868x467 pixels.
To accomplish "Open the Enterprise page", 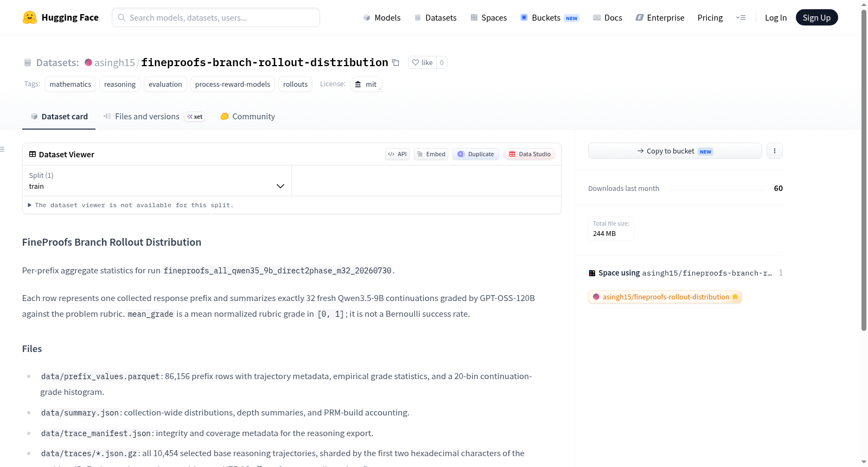I will 660,17.
